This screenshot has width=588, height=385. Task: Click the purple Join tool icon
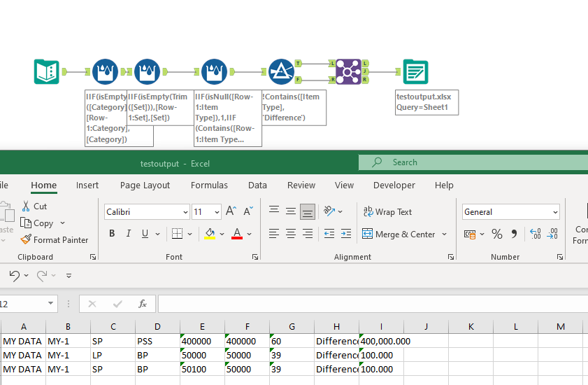click(x=347, y=71)
